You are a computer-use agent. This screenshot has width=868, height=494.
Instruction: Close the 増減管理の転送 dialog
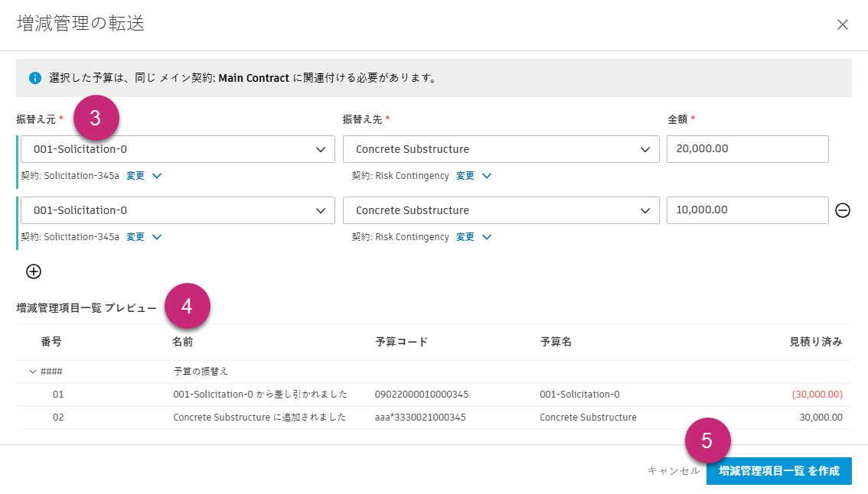(x=843, y=24)
